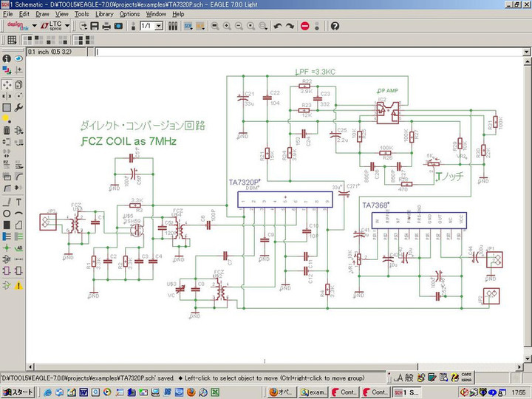The image size is (532, 399).
Task: Run the ERC yellow warning icon
Action: point(18,285)
